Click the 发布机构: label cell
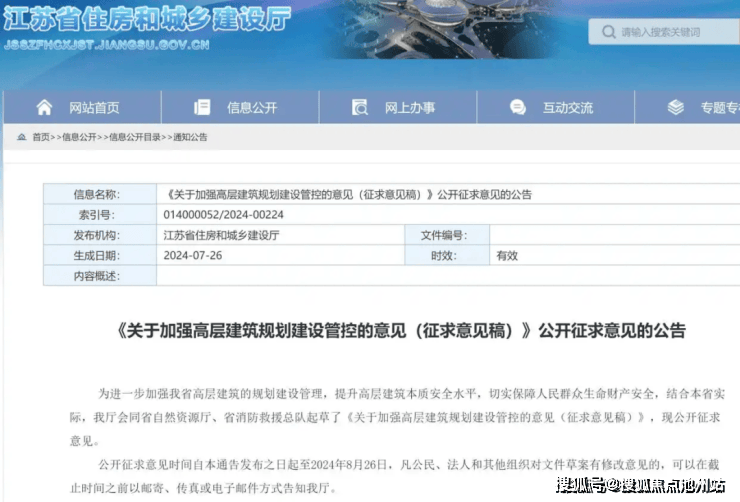 100,235
